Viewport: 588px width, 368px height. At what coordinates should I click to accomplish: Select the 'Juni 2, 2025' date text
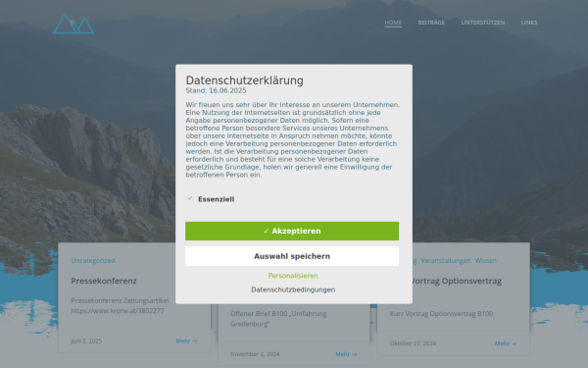tap(86, 341)
